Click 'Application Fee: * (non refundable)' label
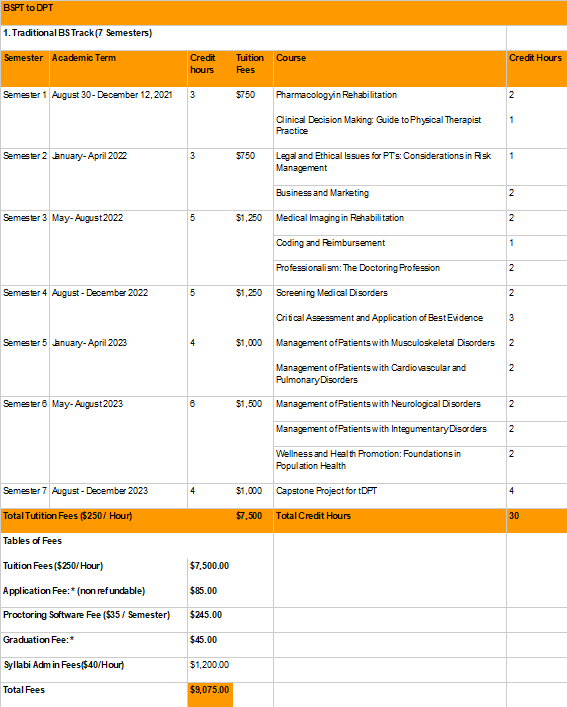Image resolution: width=567 pixels, height=707 pixels. point(74,591)
